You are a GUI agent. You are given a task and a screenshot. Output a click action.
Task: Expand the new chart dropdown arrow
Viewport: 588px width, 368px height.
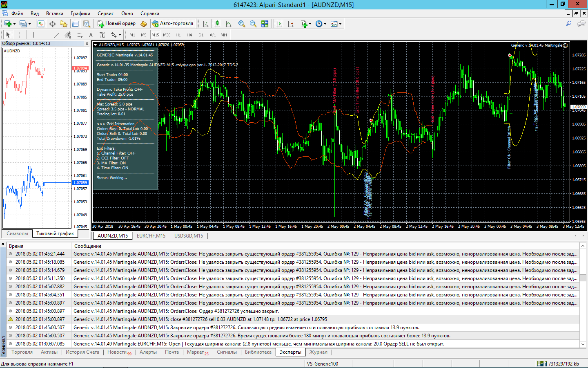[x=14, y=24]
